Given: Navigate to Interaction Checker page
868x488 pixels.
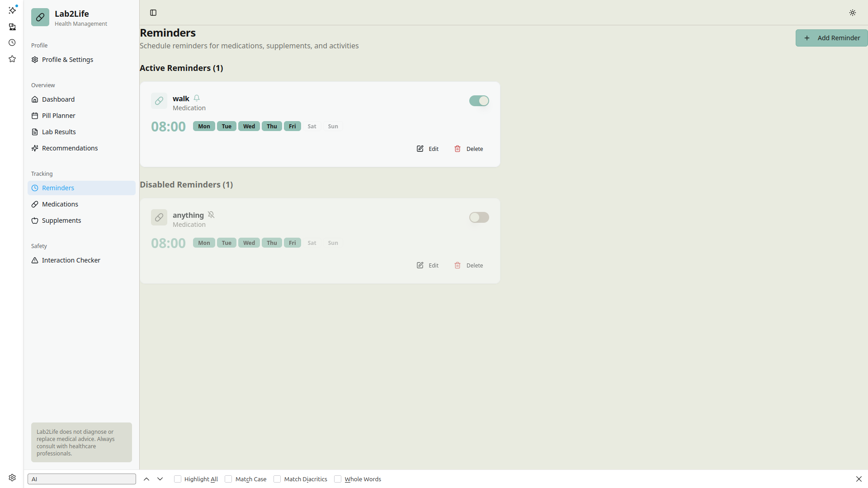Looking at the screenshot, I should [71, 260].
